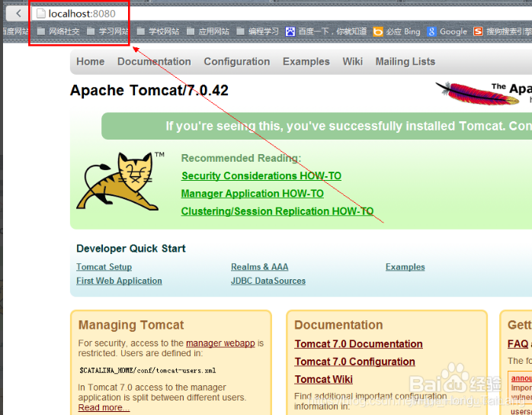Open the Configuration navigation item
The height and width of the screenshot is (415, 532).
coord(237,62)
